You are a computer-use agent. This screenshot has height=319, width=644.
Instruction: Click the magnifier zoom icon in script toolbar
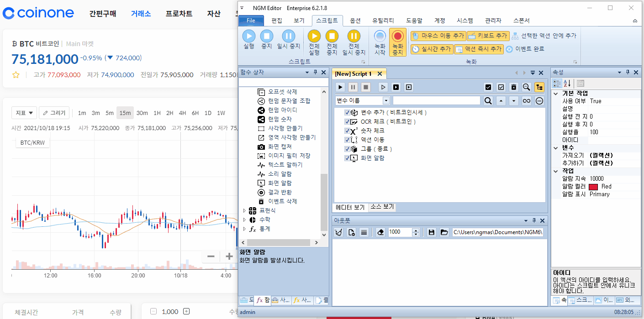coord(527,87)
